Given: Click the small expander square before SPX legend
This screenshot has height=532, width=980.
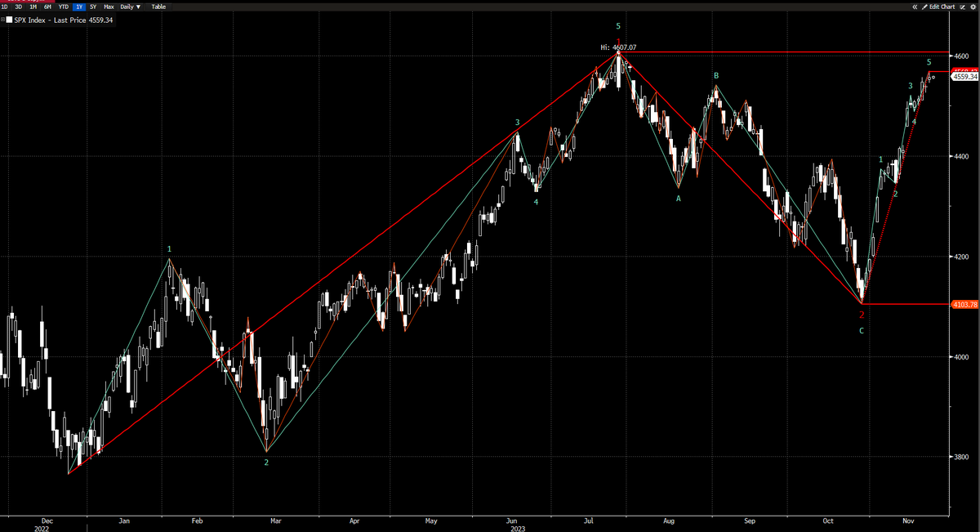Looking at the screenshot, I should pos(3,18).
